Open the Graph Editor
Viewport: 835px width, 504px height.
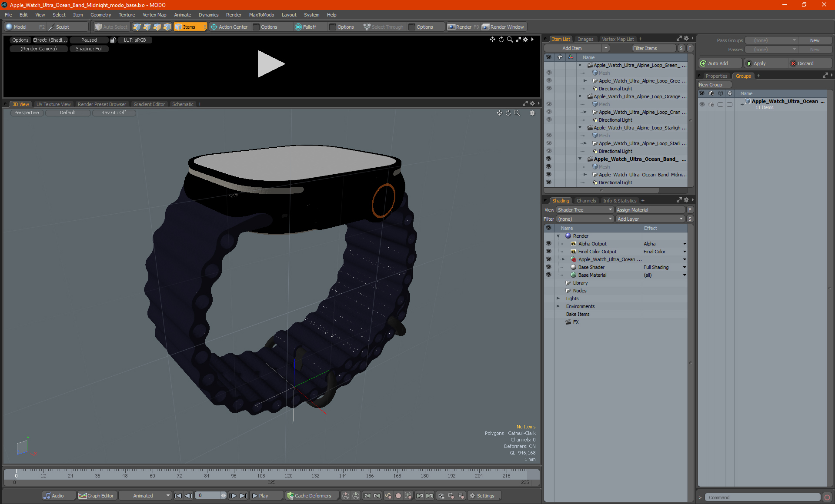click(97, 496)
